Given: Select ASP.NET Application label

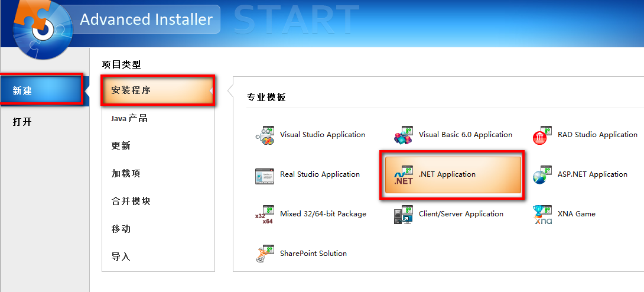Looking at the screenshot, I should click(x=592, y=174).
